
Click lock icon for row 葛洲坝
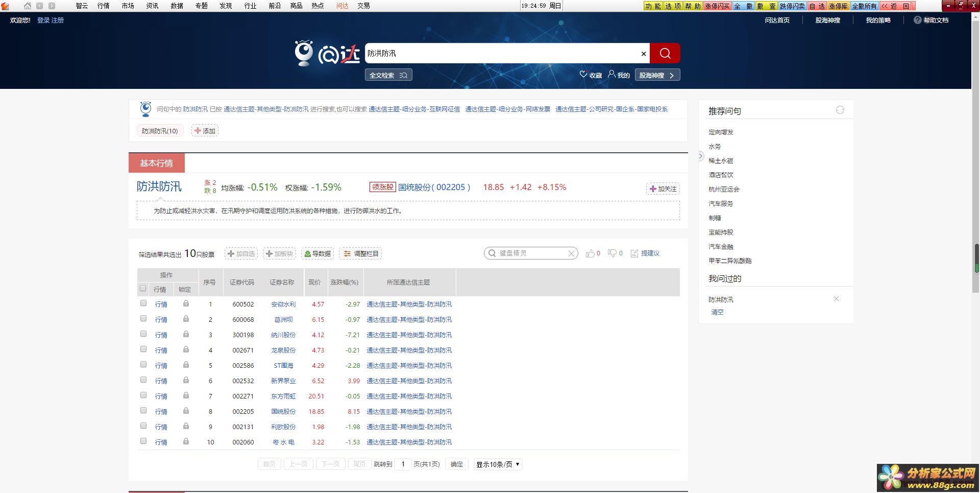point(186,319)
